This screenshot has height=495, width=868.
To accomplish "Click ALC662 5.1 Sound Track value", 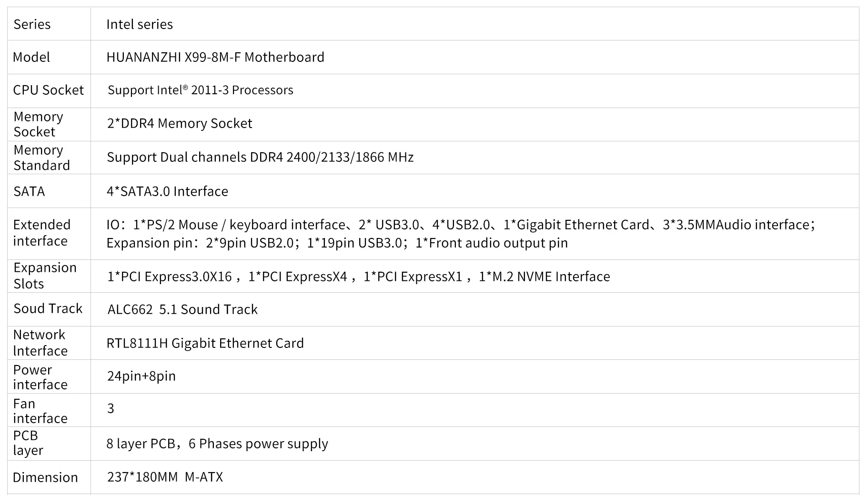I will click(182, 309).
